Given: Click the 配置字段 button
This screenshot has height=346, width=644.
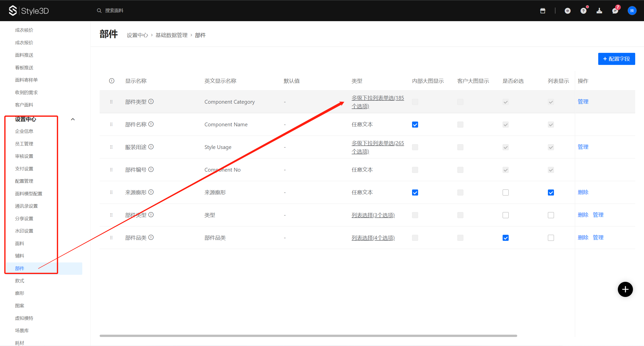Looking at the screenshot, I should [616, 59].
